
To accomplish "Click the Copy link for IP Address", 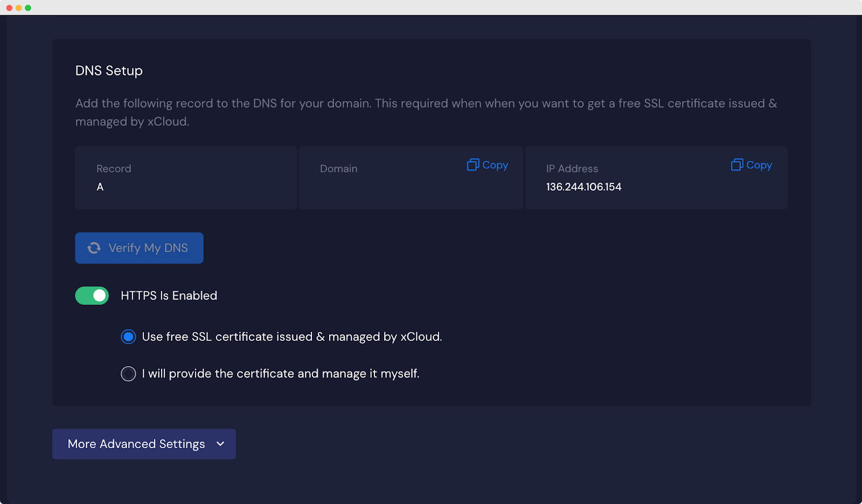I will click(x=758, y=165).
